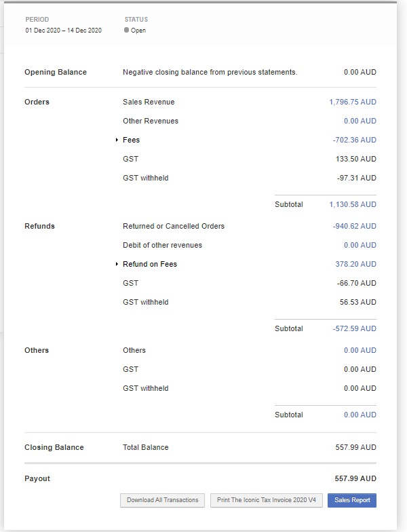Select the period date range text
407x532 pixels.
click(64, 31)
